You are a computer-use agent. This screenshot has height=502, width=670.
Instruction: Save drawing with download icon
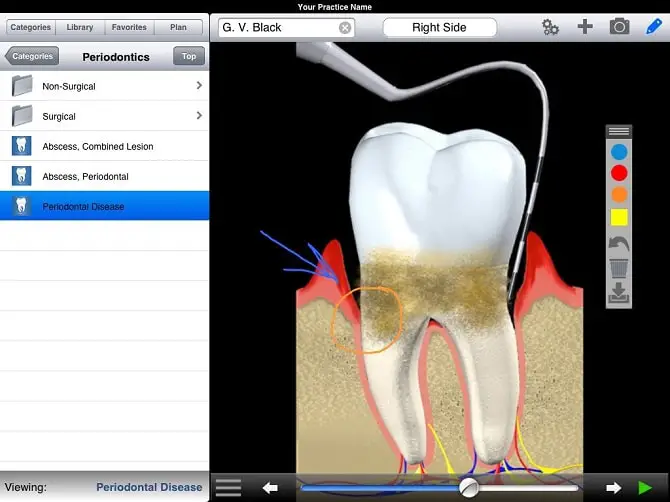coord(619,293)
